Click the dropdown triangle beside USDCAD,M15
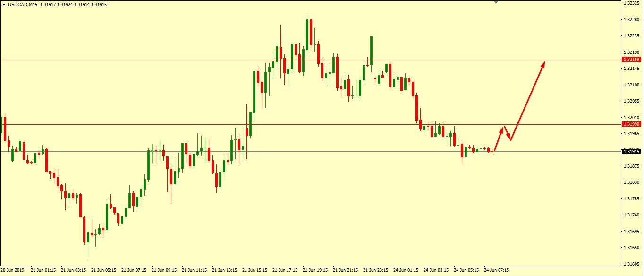Screen dimensions: 644x276 pyautogui.click(x=4, y=4)
